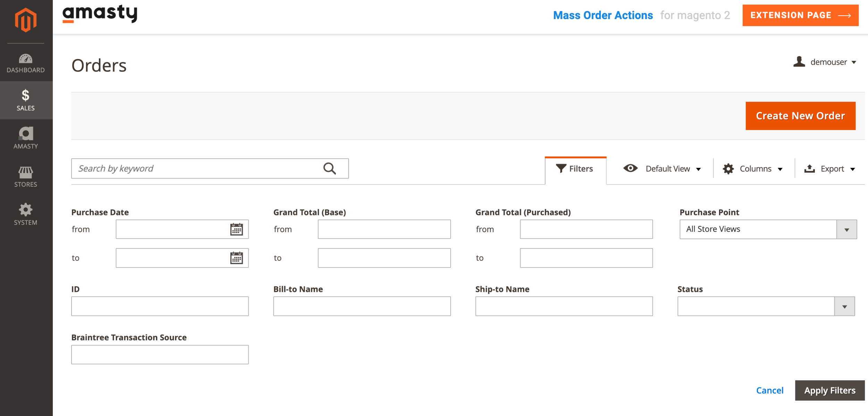Click the search magnifier icon
This screenshot has width=868, height=416.
click(x=329, y=168)
